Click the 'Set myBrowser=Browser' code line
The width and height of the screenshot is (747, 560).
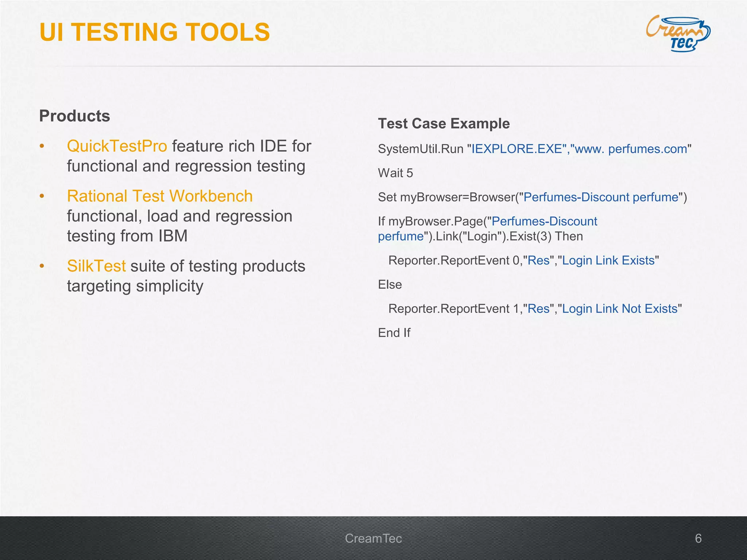point(533,197)
